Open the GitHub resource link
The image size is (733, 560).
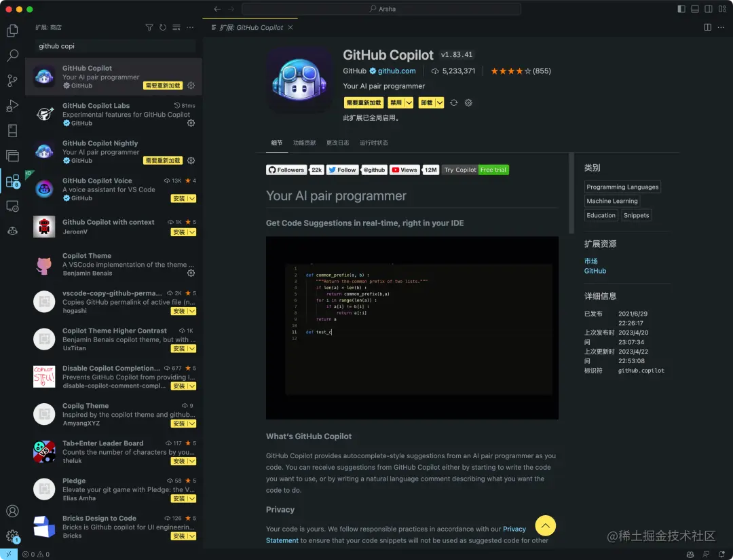[x=595, y=271]
